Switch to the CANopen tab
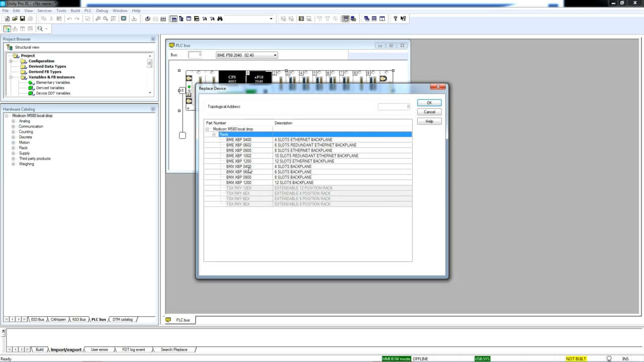Image resolution: width=644 pixels, height=362 pixels. (58, 319)
